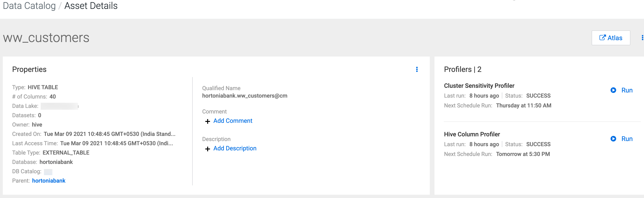Click the Cluster Sensitivity Profiler heading

(479, 86)
